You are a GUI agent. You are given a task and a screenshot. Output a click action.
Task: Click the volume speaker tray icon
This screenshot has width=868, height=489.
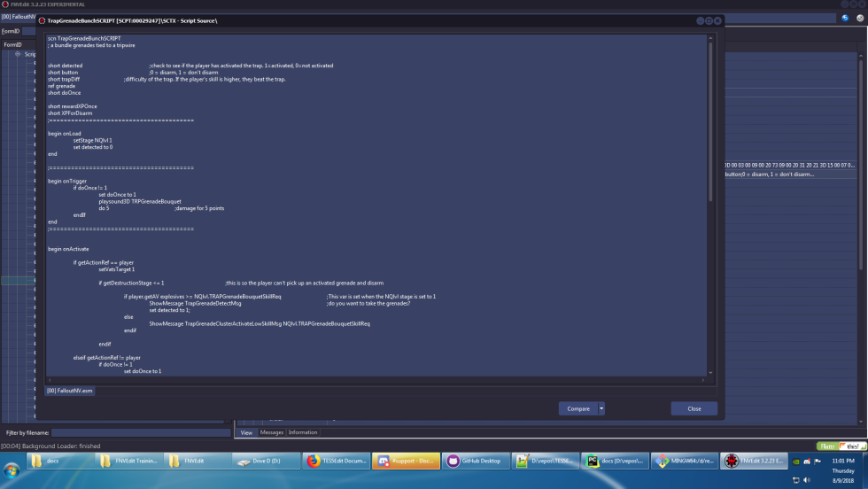pyautogui.click(x=807, y=480)
